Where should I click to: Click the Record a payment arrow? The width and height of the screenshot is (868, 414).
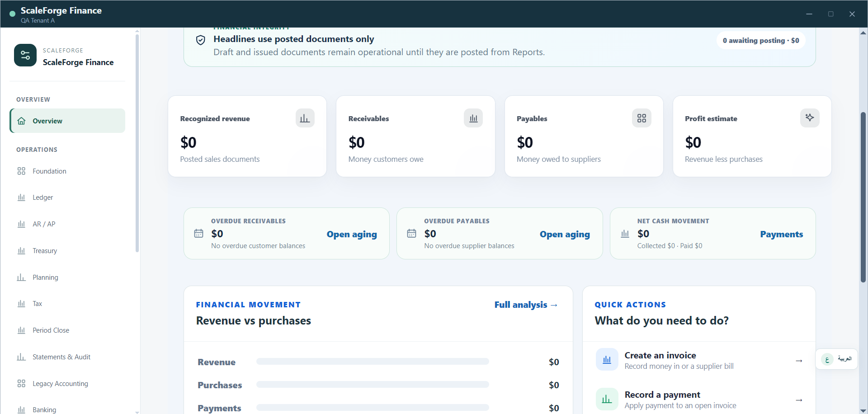[799, 400]
